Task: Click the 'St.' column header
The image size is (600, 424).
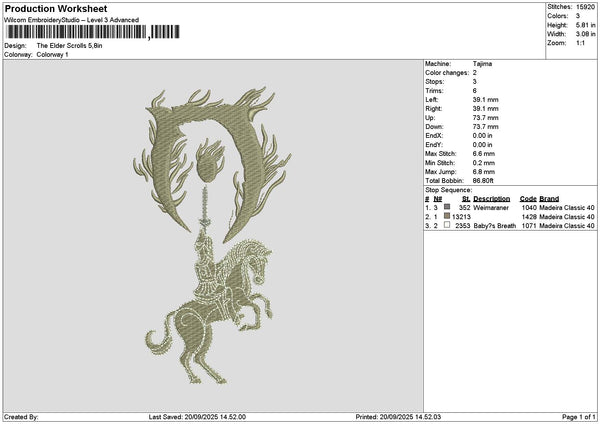Action: (x=466, y=199)
